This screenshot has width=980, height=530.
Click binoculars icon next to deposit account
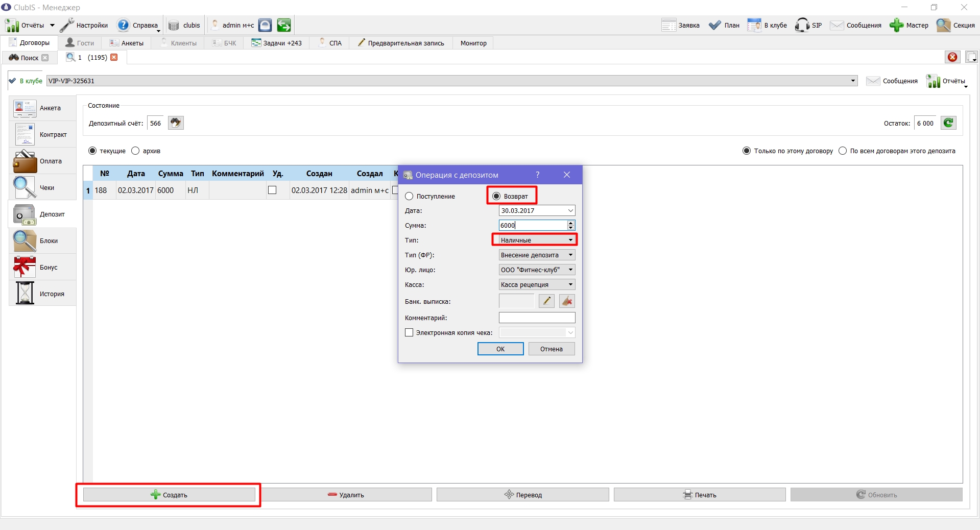click(x=176, y=123)
